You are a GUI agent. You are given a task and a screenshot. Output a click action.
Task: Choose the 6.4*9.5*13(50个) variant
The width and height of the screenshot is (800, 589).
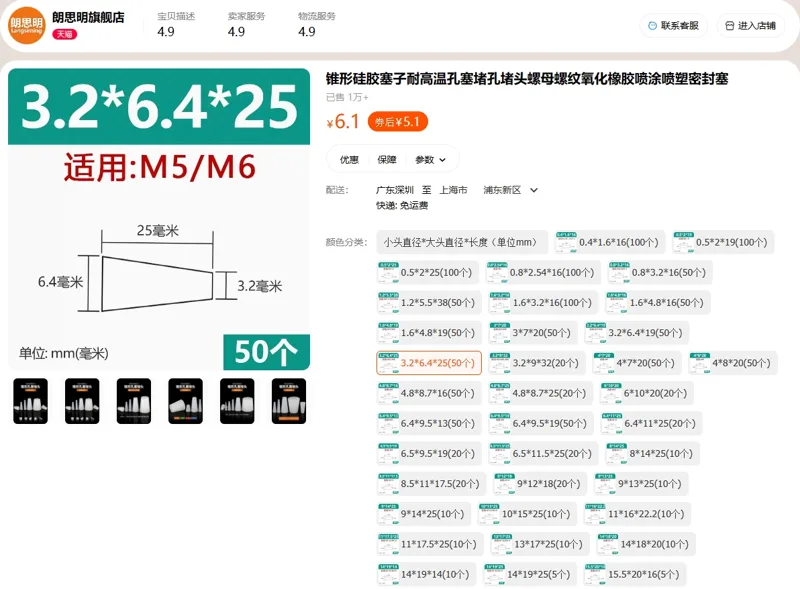429,423
